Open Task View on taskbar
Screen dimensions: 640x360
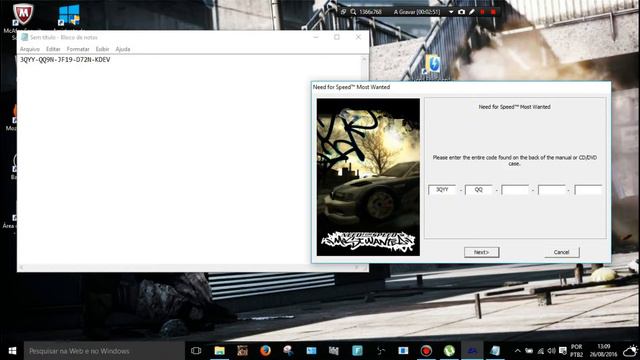coord(196,351)
